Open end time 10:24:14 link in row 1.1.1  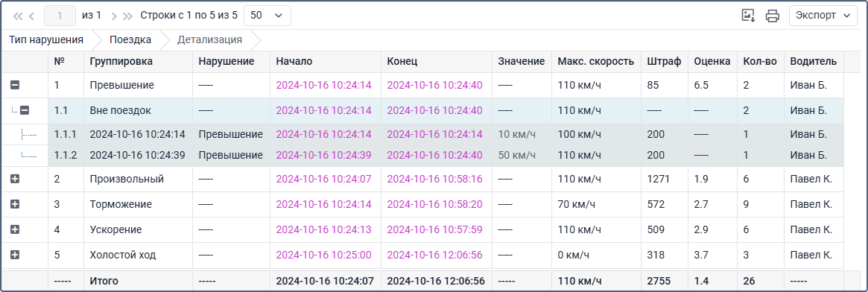point(434,134)
